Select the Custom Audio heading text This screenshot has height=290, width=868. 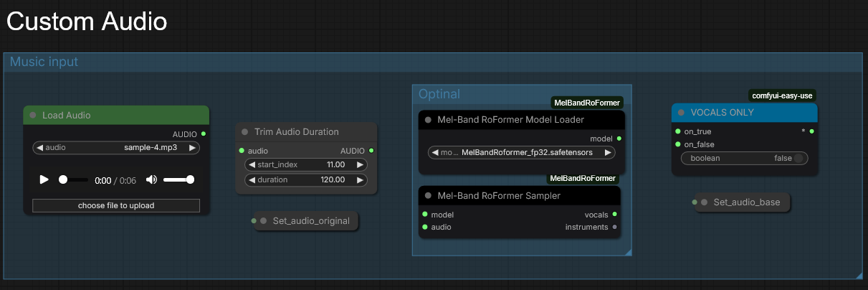pos(87,21)
